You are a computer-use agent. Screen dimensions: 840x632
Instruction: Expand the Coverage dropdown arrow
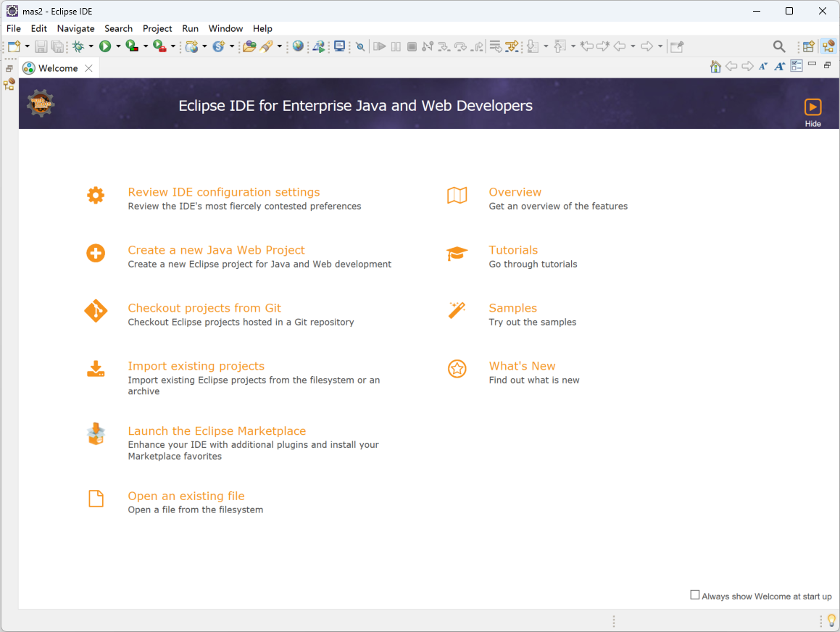(146, 46)
